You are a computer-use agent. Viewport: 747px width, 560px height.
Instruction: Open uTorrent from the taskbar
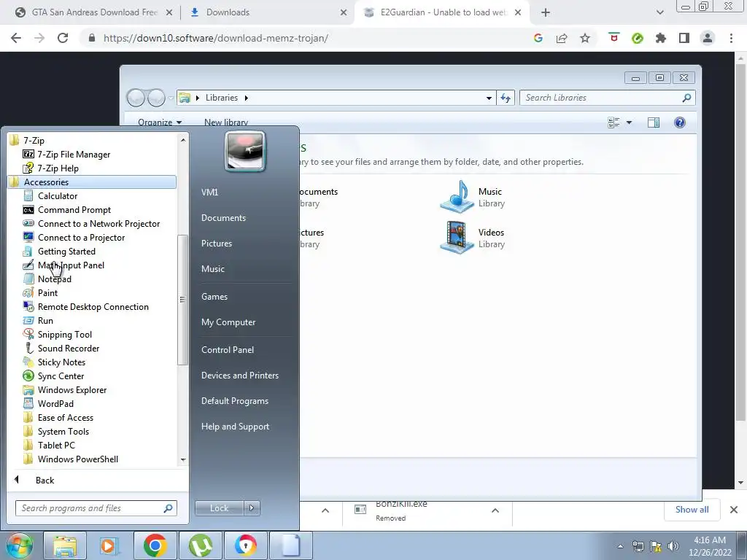201,545
